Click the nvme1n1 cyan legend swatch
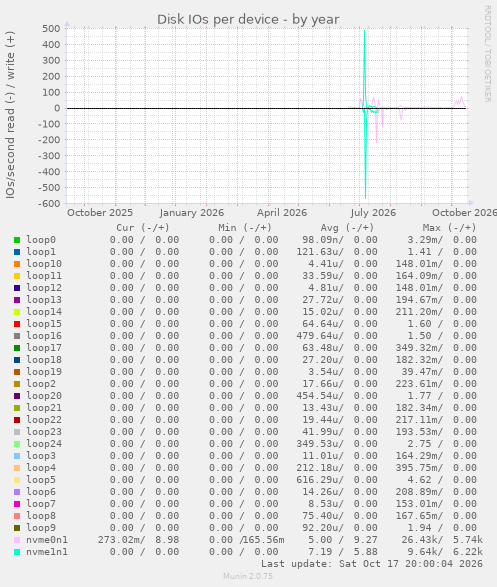Image resolution: width=497 pixels, height=587 pixels. (x=17, y=552)
